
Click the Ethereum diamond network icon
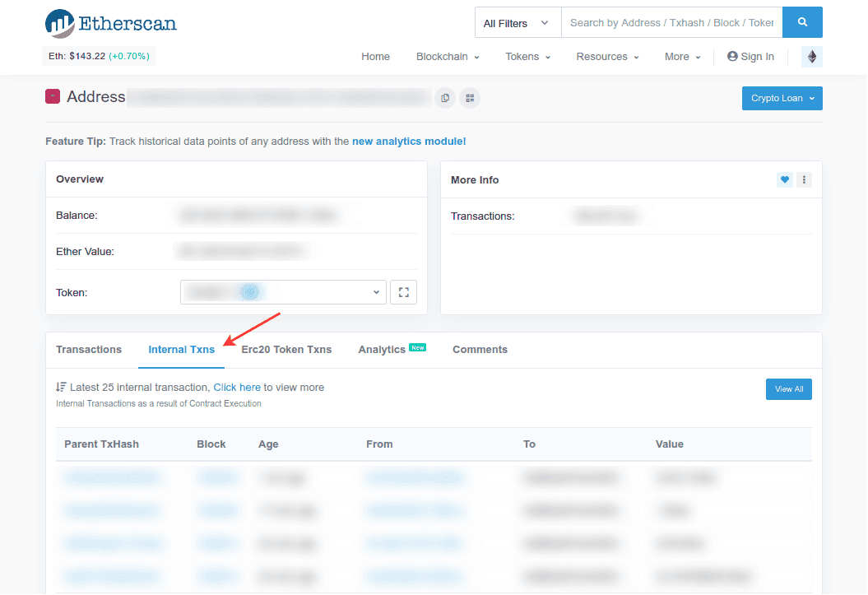click(811, 57)
